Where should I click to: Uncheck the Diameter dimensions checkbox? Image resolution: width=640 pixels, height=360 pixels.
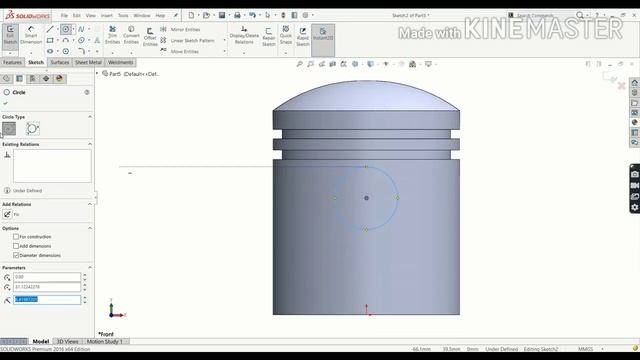coord(16,256)
